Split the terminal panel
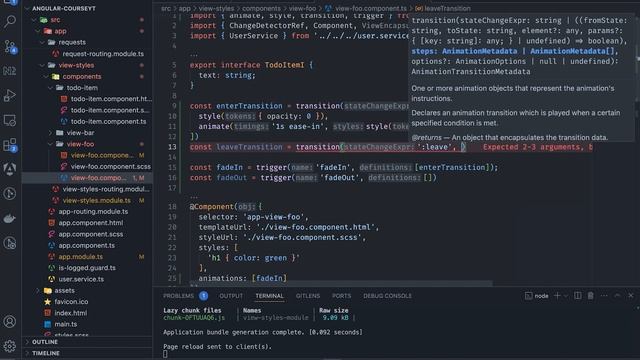640x360 pixels. click(x=578, y=296)
